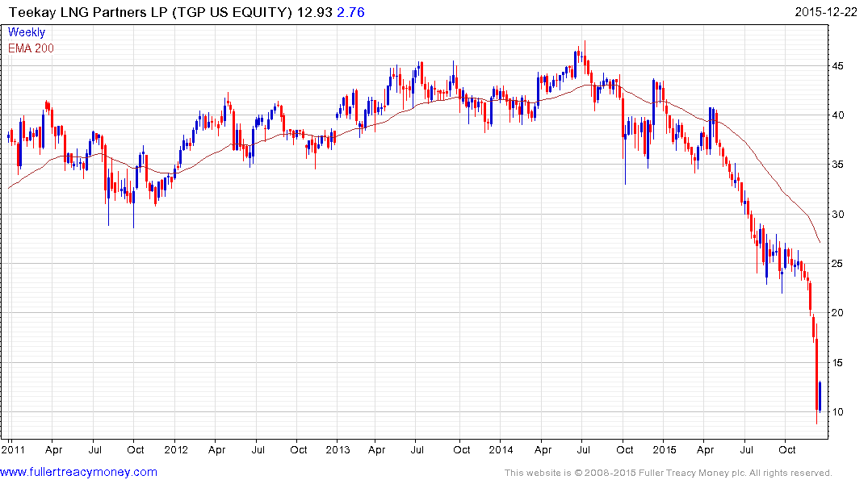Click the 25 price axis label

pos(837,263)
